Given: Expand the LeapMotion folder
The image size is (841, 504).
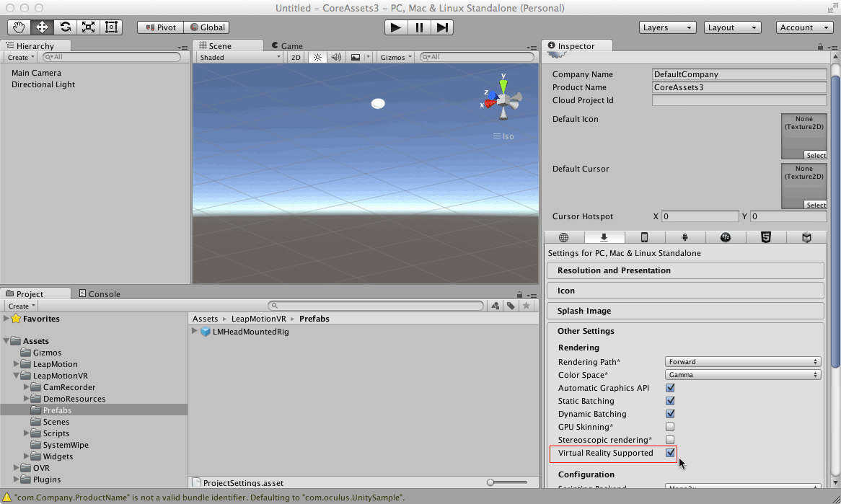Looking at the screenshot, I should click(x=17, y=364).
